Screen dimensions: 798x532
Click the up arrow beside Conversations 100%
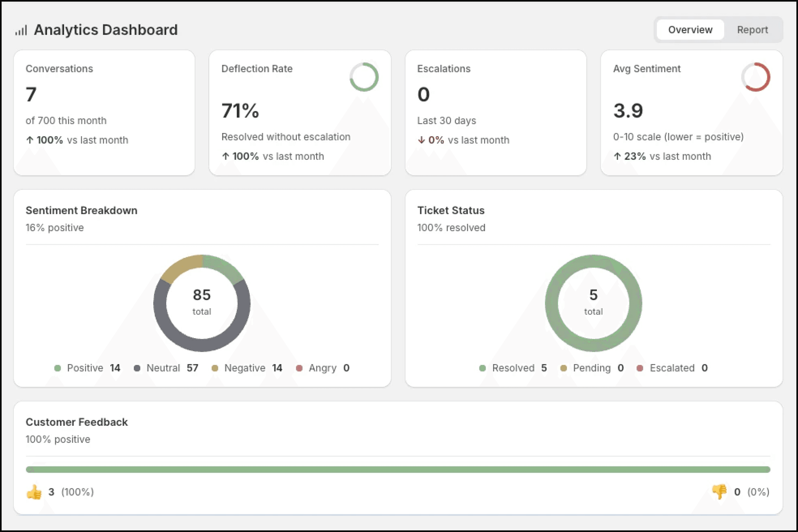(x=30, y=140)
